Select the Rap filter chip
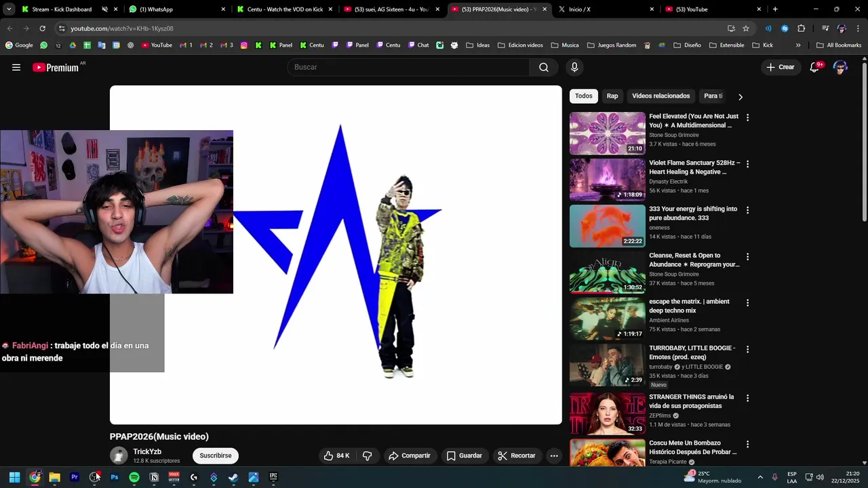Image resolution: width=868 pixels, height=488 pixels. (x=612, y=96)
